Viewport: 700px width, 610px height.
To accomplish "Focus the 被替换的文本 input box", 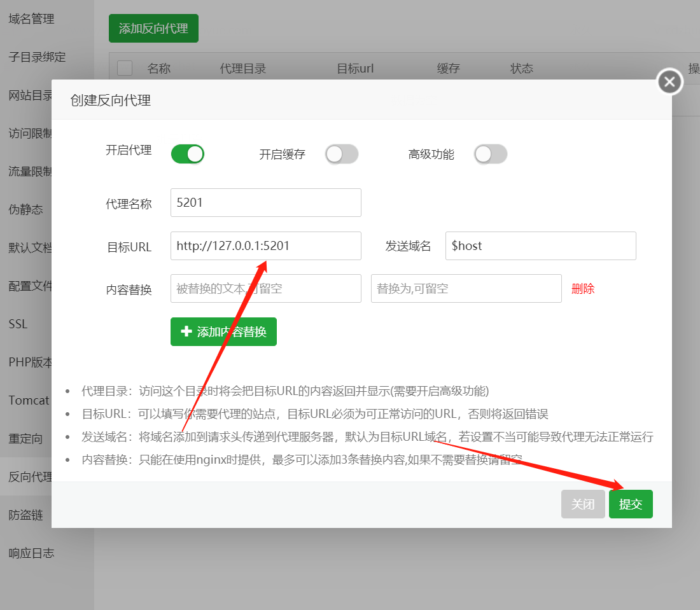I will pos(265,289).
